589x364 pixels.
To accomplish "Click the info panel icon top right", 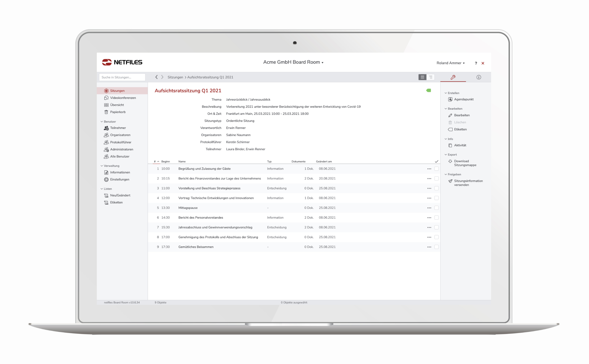I will coord(479,77).
